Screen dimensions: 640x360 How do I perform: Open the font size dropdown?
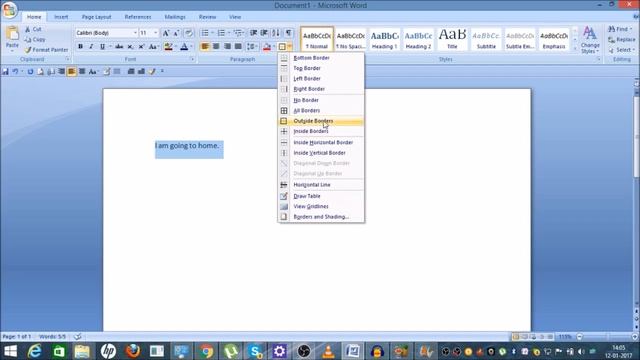pos(156,33)
